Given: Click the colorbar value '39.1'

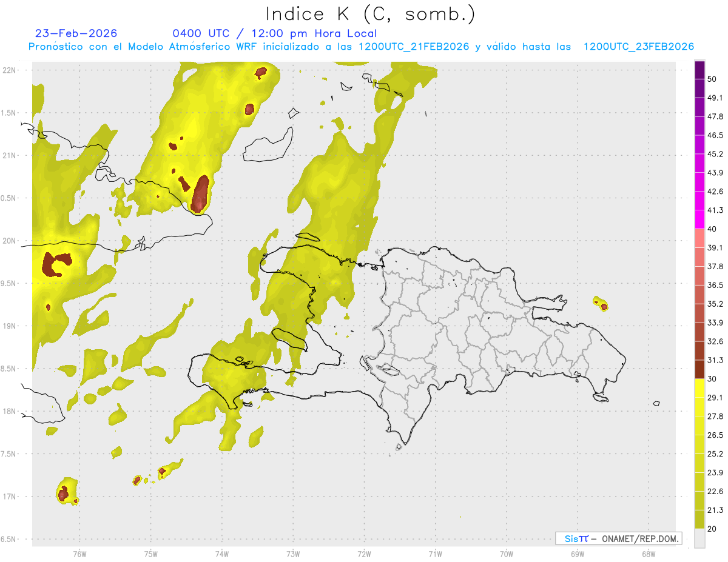Looking at the screenshot, I should (x=715, y=248).
